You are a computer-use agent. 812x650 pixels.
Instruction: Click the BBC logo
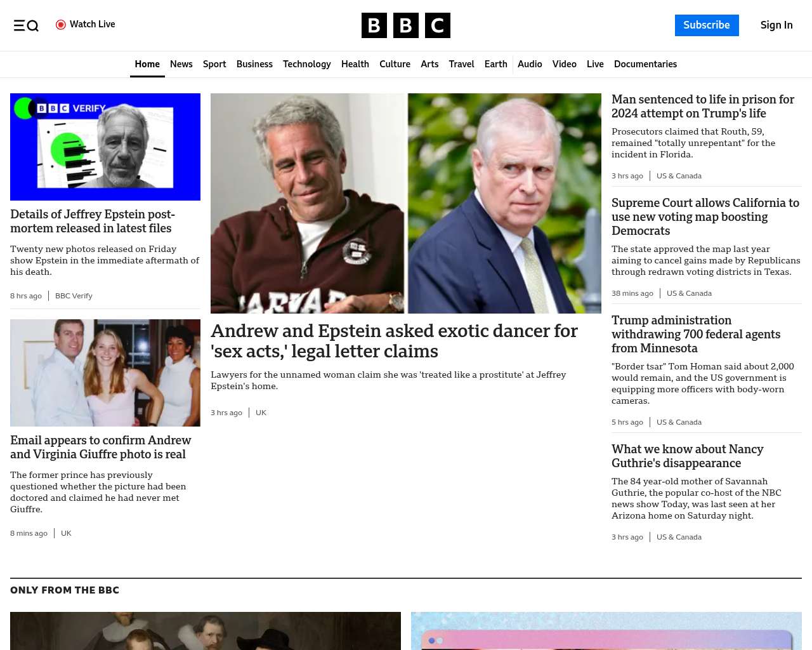point(405,25)
